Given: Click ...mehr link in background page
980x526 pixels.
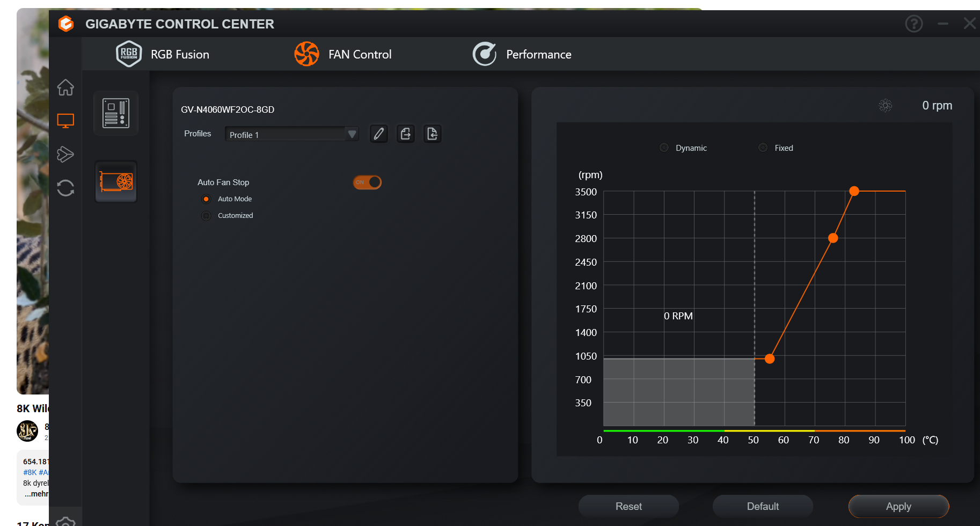Looking at the screenshot, I should pos(36,494).
